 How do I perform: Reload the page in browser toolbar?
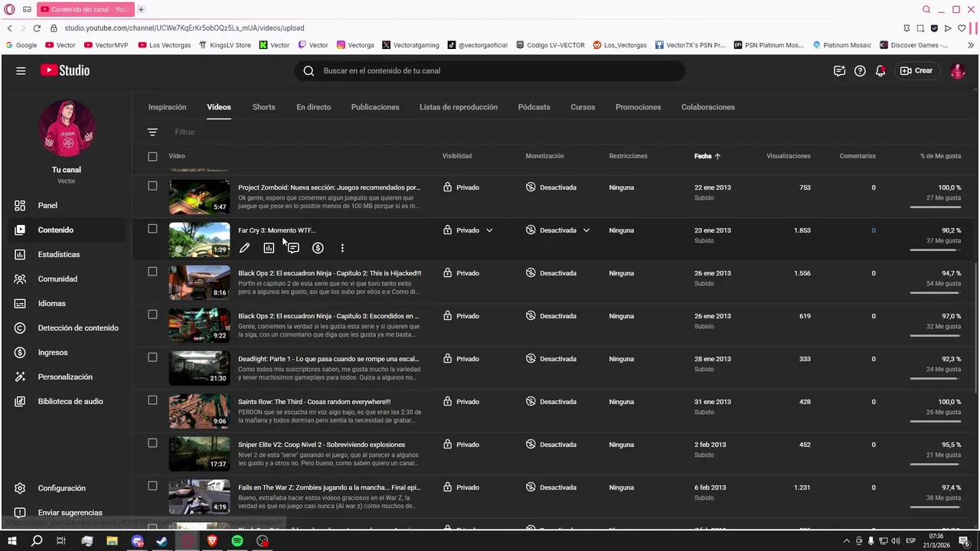pyautogui.click(x=37, y=28)
